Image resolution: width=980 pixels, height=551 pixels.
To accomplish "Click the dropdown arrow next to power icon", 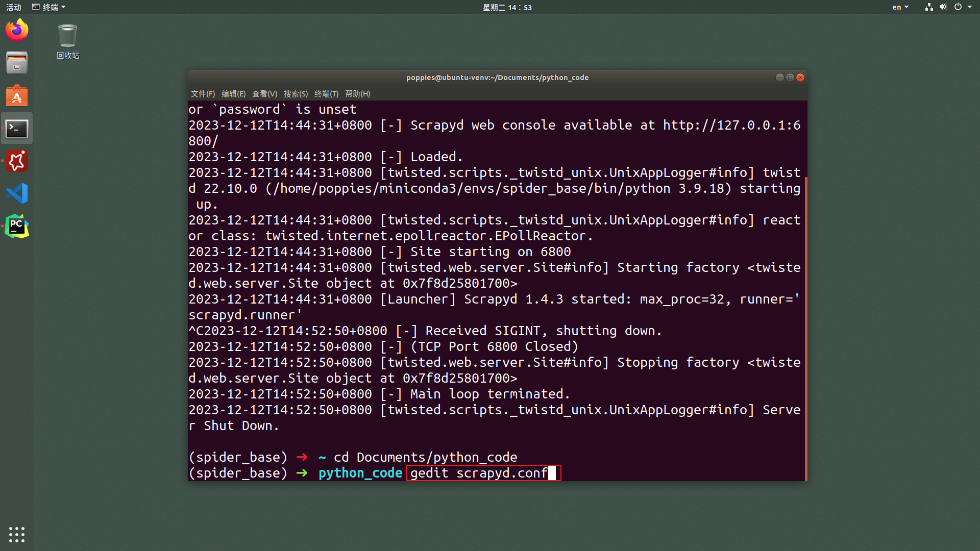I will coord(970,7).
